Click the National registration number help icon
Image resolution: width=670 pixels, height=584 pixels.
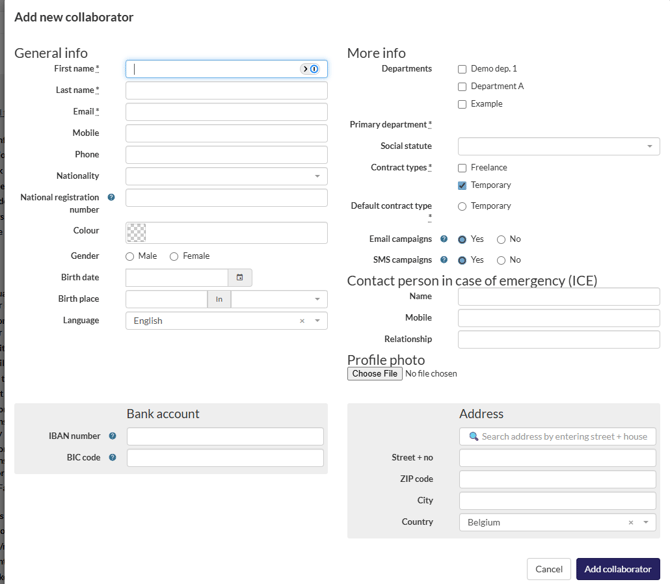(x=111, y=198)
